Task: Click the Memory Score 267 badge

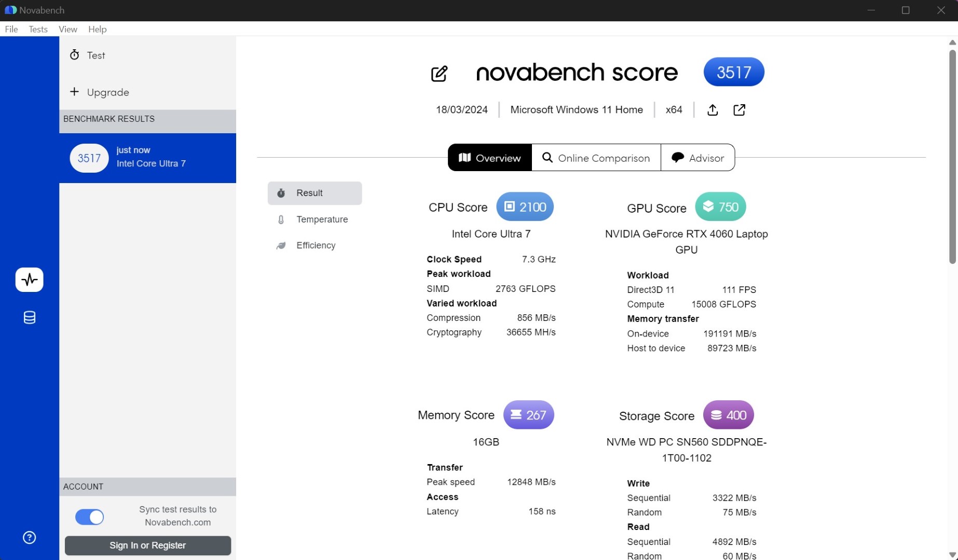Action: (528, 415)
